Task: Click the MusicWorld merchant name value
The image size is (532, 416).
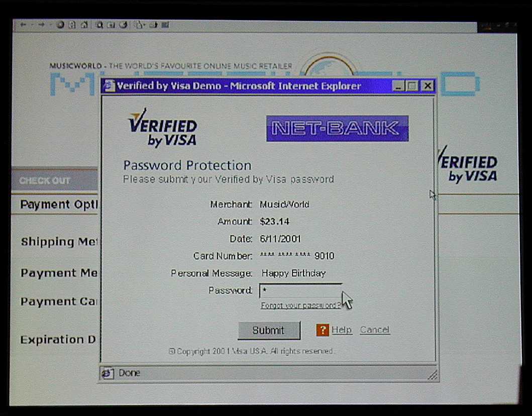Action: click(285, 204)
